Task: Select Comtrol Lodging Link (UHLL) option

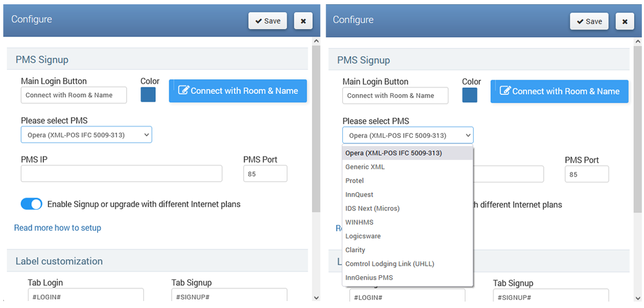Action: (390, 263)
